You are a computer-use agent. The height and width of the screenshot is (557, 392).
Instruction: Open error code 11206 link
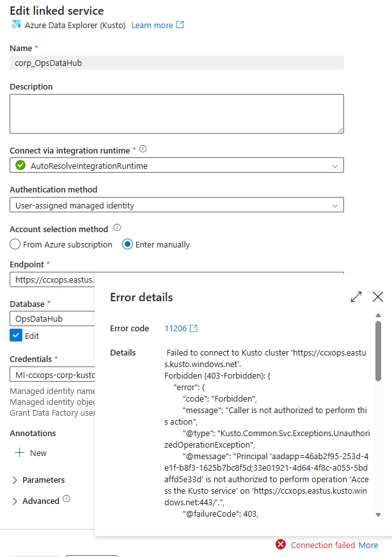176,328
